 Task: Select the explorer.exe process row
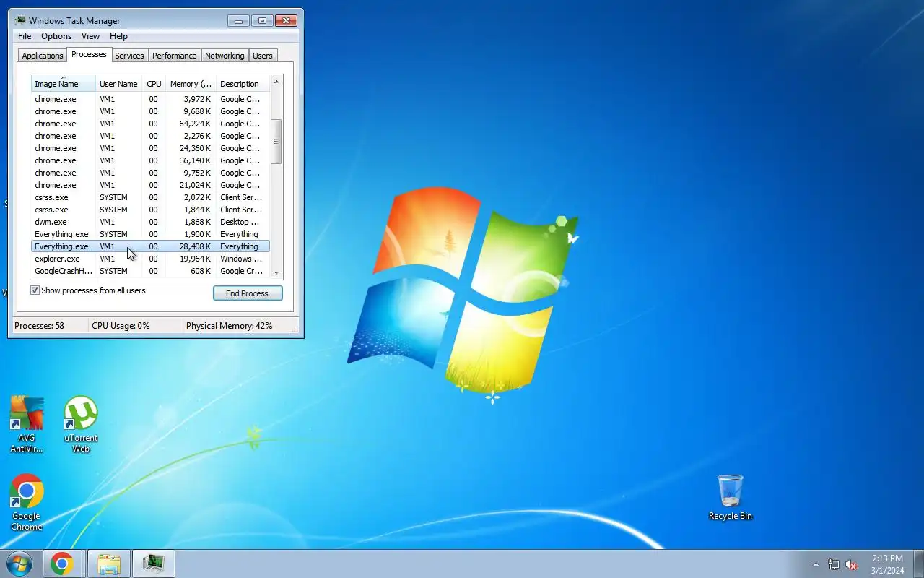(x=150, y=259)
